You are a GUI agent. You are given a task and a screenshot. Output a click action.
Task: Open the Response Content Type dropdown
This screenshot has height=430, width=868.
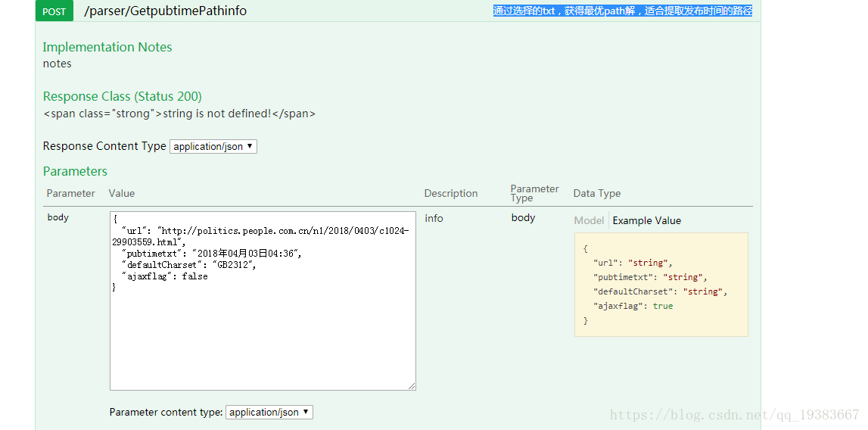pos(213,146)
